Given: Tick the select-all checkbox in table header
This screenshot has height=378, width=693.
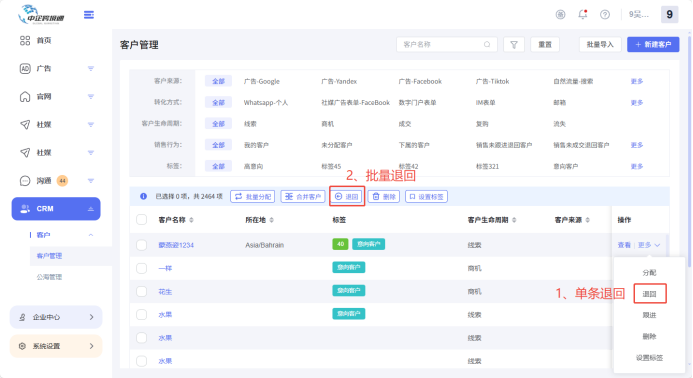Looking at the screenshot, I should click(141, 220).
